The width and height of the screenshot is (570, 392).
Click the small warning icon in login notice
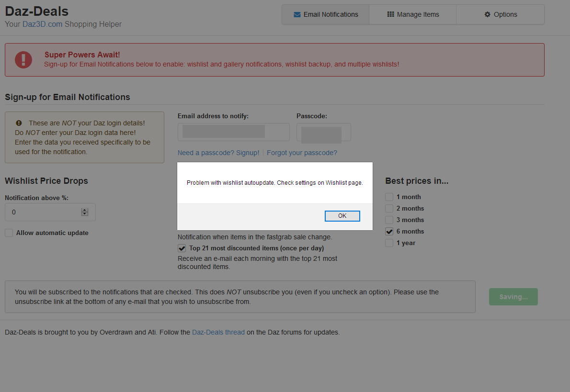point(19,123)
